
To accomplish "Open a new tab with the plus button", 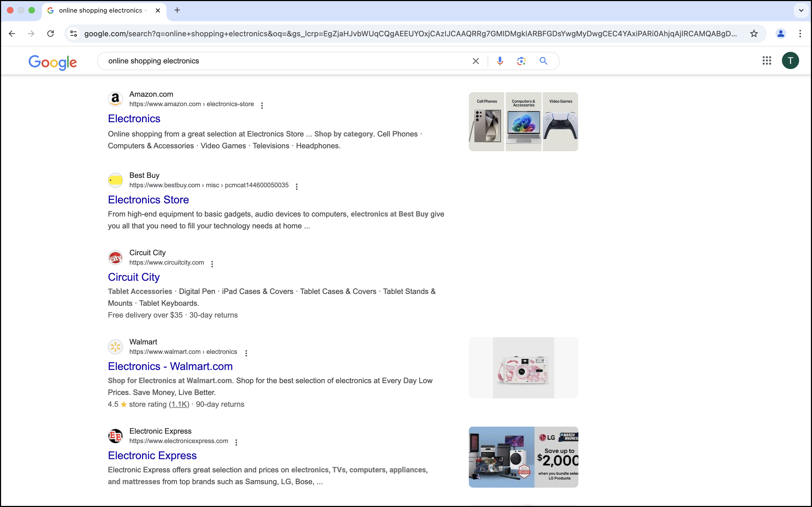I will pyautogui.click(x=177, y=10).
